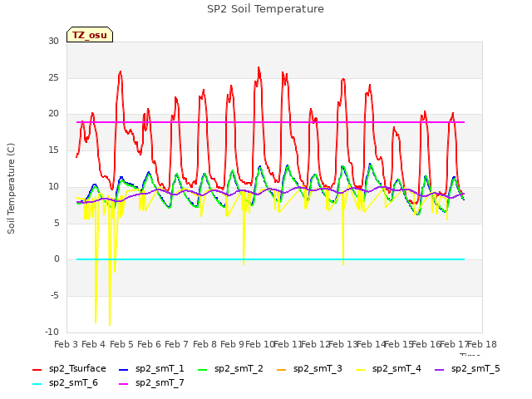
Task: Click the Feb 5 x-axis tick label
Action: [121, 344]
